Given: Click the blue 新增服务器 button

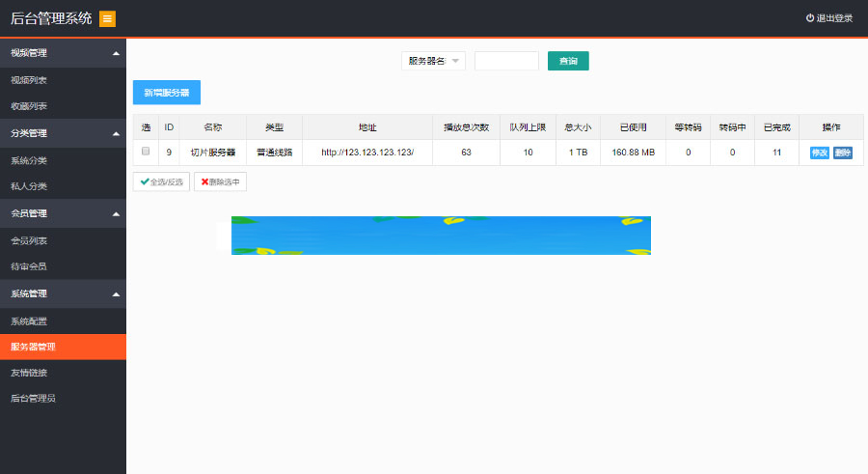Looking at the screenshot, I should pyautogui.click(x=167, y=93).
